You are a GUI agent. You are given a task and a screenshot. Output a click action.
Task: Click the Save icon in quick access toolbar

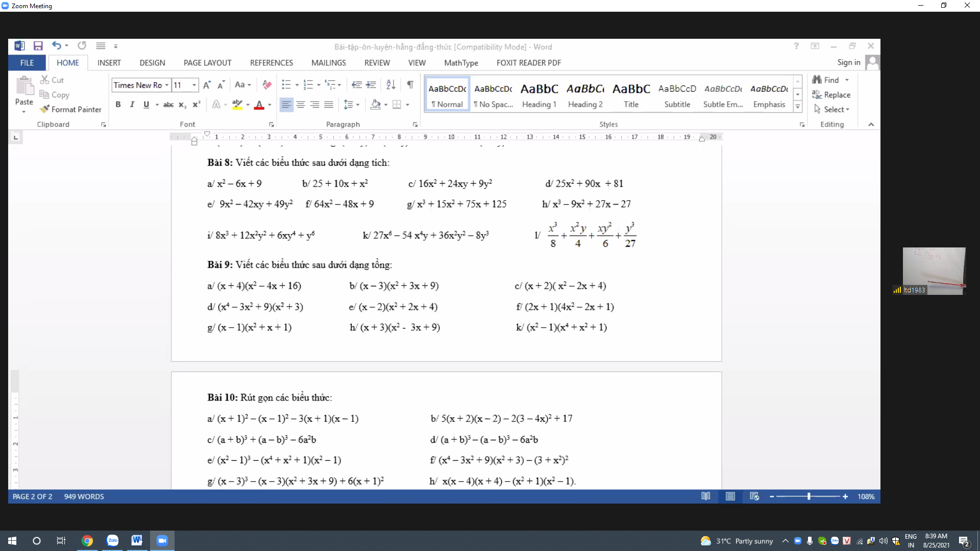click(x=38, y=46)
